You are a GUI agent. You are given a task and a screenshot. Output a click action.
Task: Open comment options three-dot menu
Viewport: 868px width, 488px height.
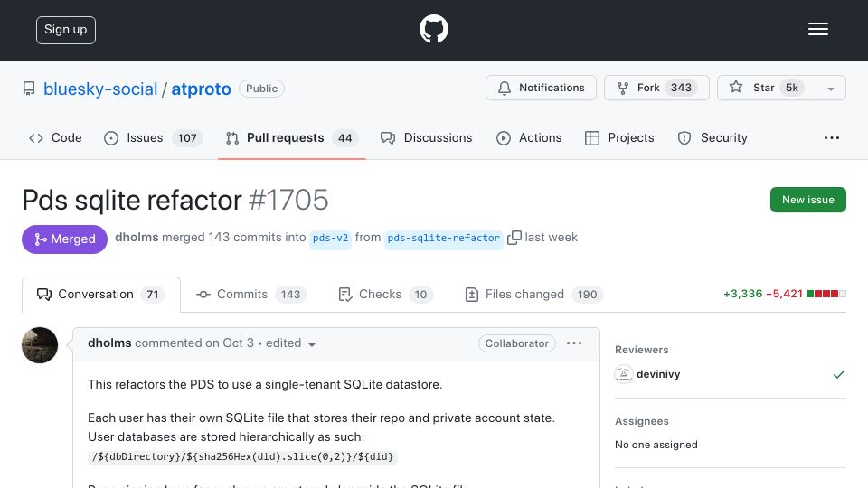(574, 343)
